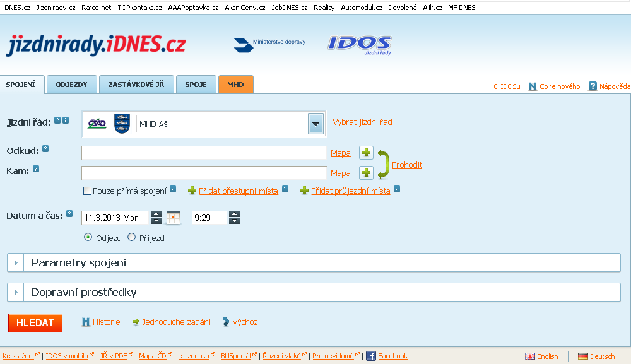This screenshot has height=364, width=631.
Task: Open the O IDOSu link
Action: point(507,86)
